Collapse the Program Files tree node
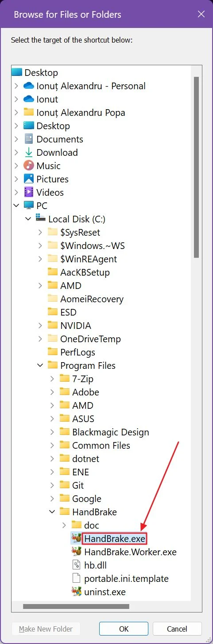The width and height of the screenshot is (213, 644). (x=40, y=365)
